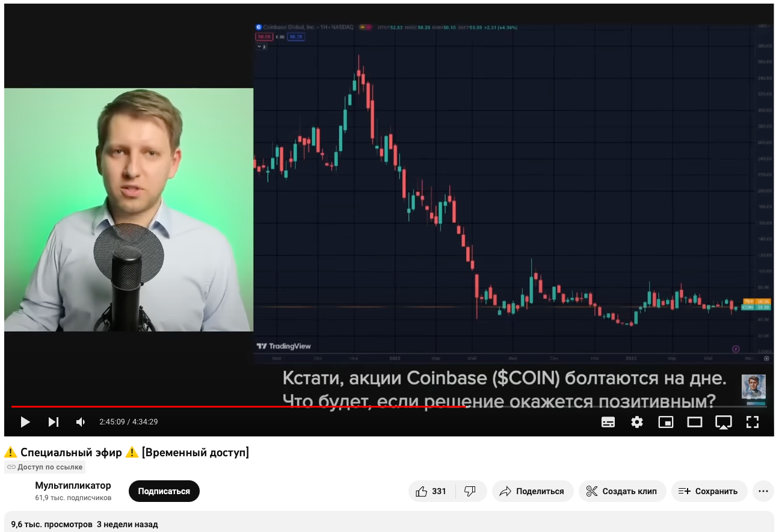This screenshot has height=532, width=779.
Task: Open player settings gear
Action: coord(637,422)
